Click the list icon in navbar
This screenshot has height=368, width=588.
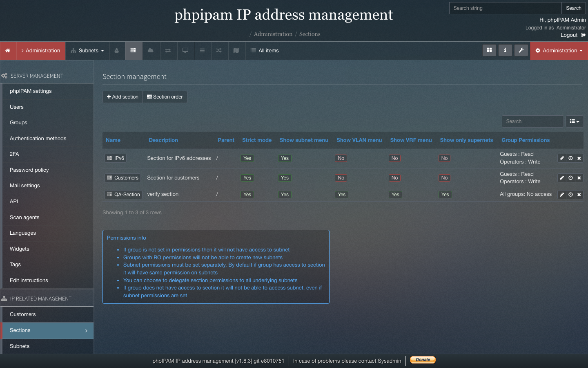202,51
